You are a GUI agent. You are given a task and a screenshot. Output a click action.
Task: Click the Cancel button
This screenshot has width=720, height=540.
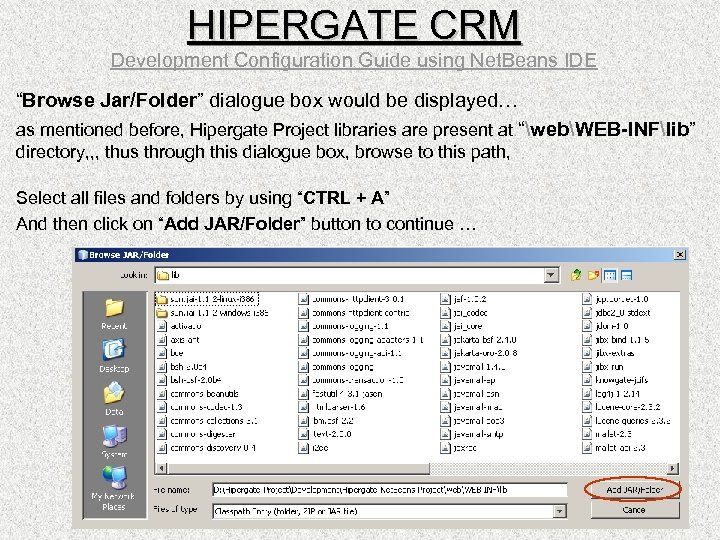coord(635,510)
